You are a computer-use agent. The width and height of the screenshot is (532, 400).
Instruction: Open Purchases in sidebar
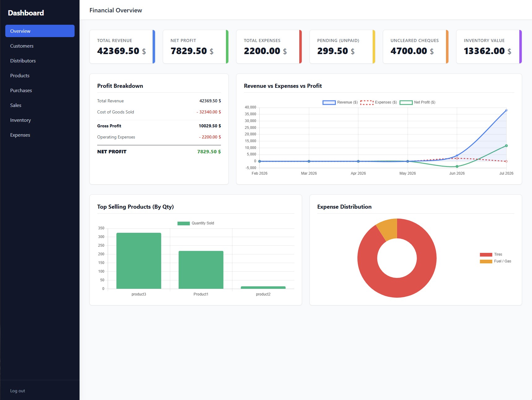[40, 90]
